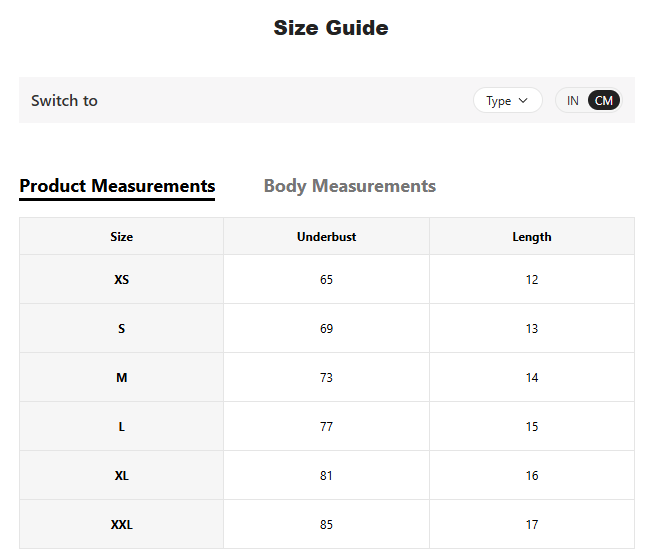This screenshot has width=651, height=560.
Task: Select the CM unit option
Action: [x=604, y=100]
